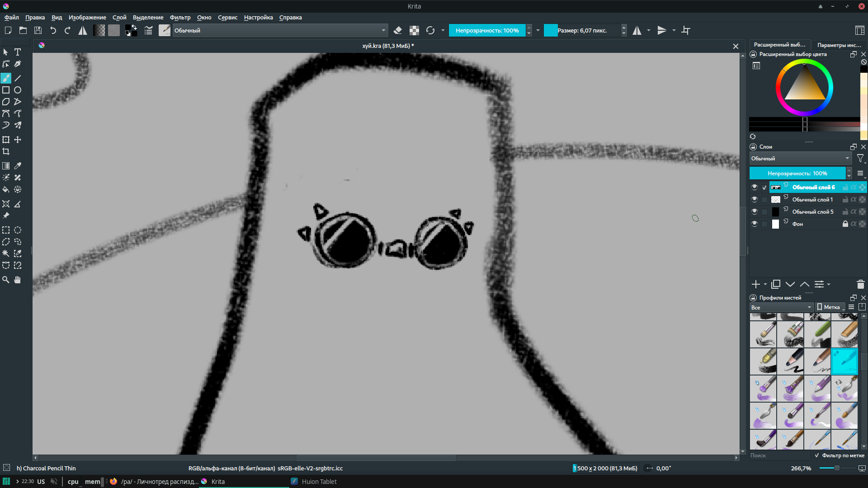Select the Ellipse shape tool

point(18,90)
